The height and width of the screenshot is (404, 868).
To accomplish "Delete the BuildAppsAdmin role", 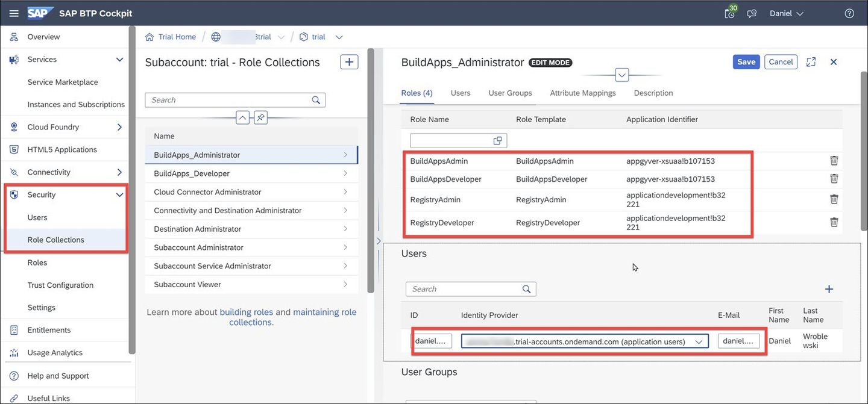I will tap(834, 161).
